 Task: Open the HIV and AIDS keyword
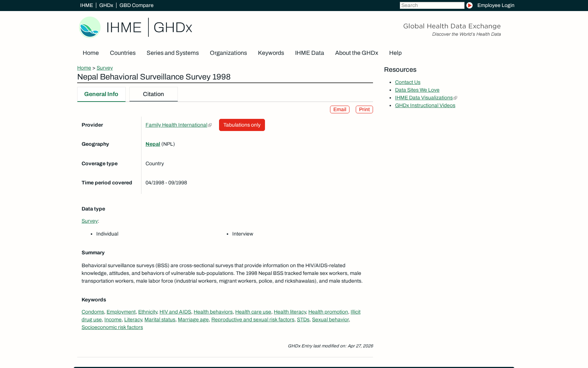175,312
